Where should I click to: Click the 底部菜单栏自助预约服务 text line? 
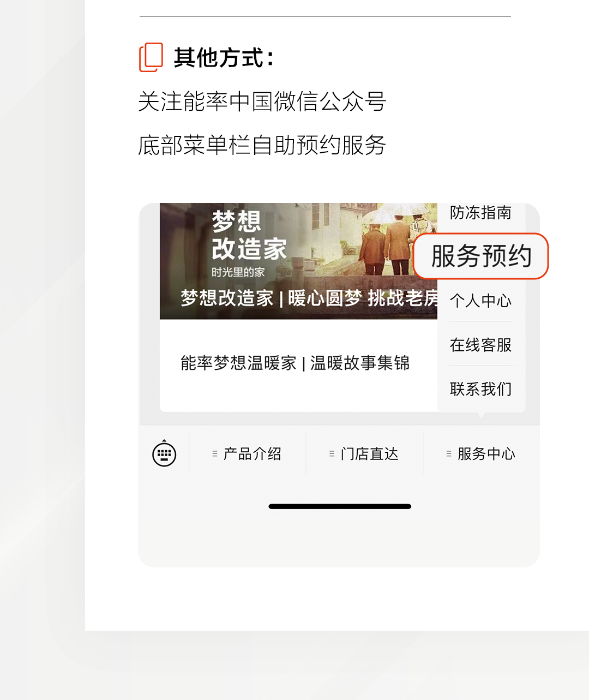(x=262, y=145)
